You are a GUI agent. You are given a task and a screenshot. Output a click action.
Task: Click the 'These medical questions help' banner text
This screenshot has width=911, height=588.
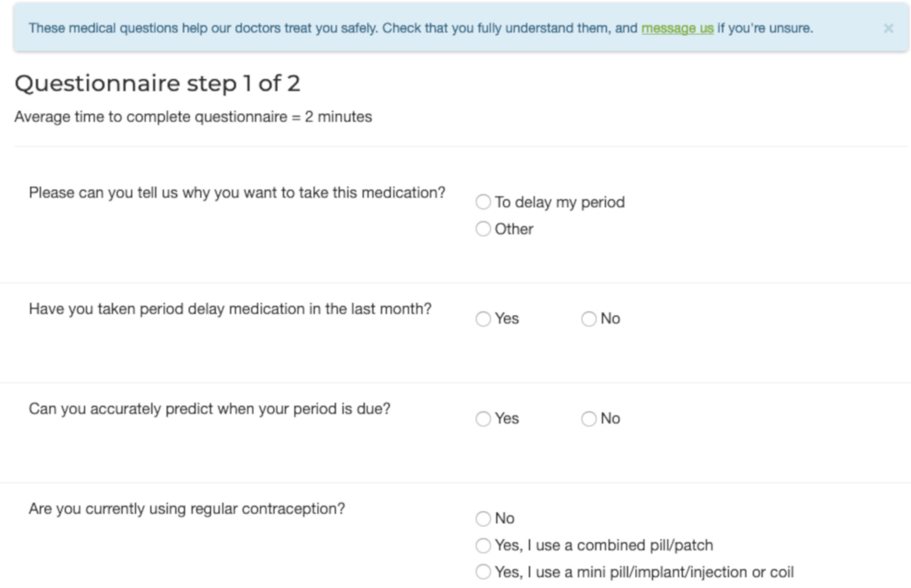pos(330,28)
